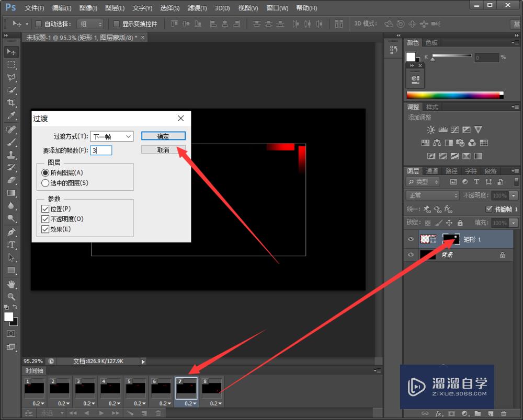523x420 pixels.
Task: Select the Eyedropper tool
Action: point(11,115)
